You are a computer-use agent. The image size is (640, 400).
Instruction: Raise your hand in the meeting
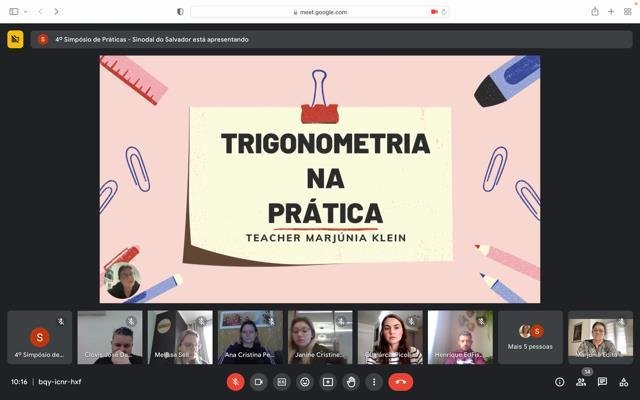pos(351,382)
